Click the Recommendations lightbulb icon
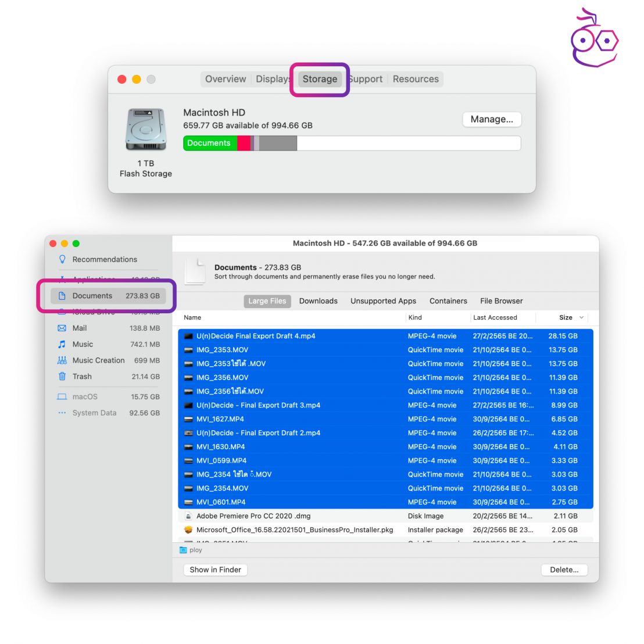 pos(62,259)
